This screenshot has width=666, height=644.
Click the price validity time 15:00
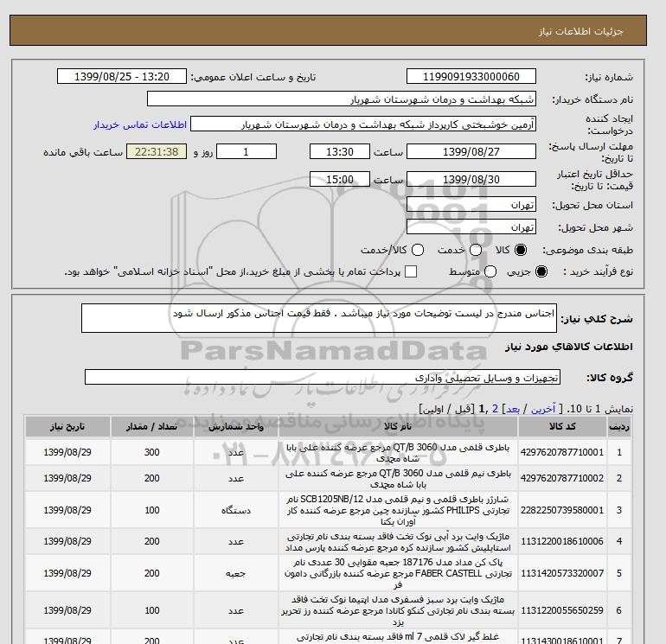tap(340, 179)
